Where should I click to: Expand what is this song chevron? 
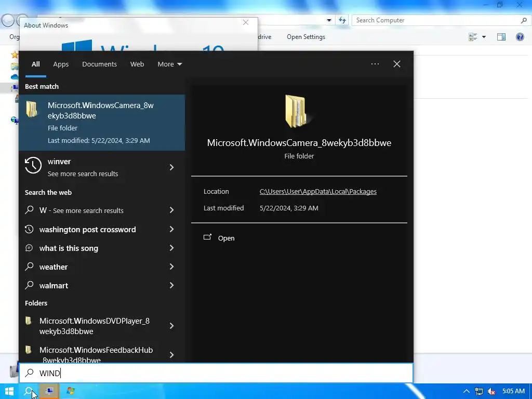[x=171, y=248]
